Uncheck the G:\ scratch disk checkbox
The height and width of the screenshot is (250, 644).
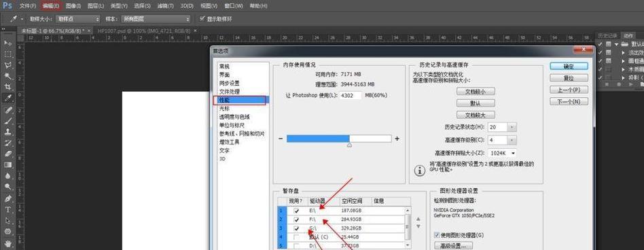[x=297, y=228]
